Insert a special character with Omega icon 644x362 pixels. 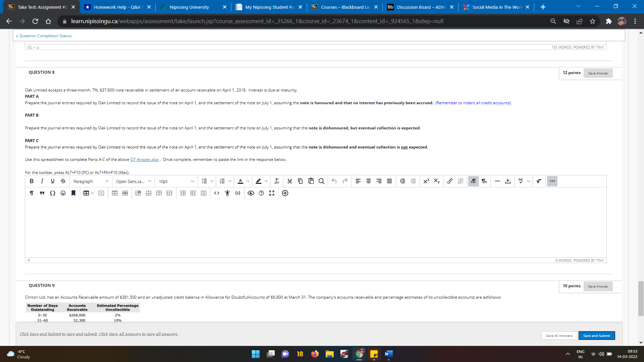[52, 193]
